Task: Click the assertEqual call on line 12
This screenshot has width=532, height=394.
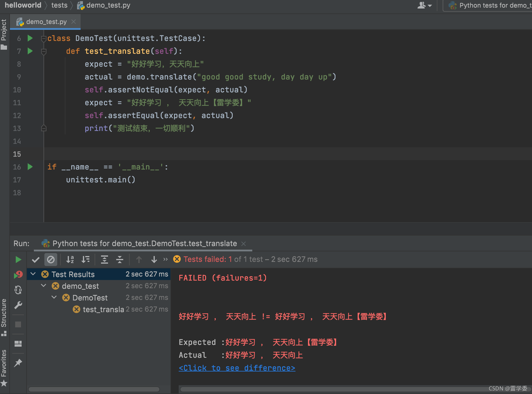Action: [x=159, y=115]
